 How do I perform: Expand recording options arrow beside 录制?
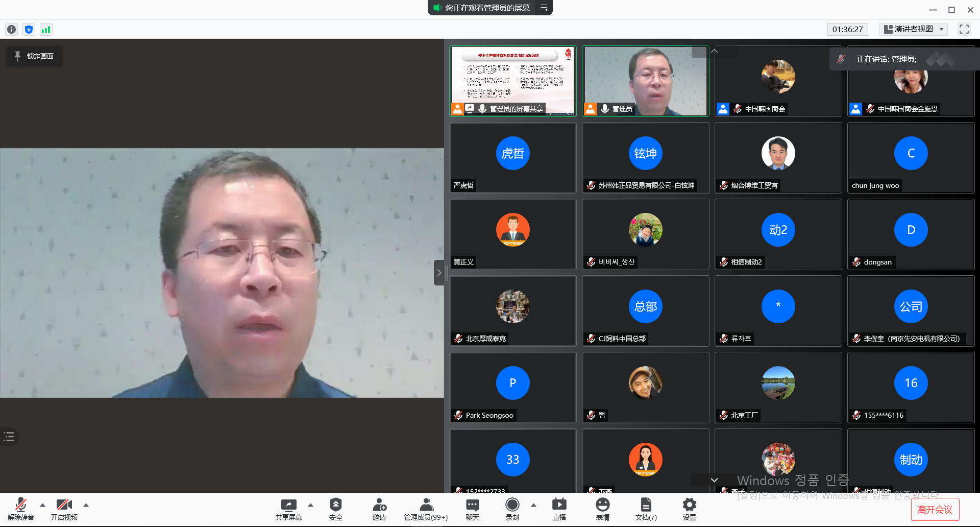(x=534, y=505)
